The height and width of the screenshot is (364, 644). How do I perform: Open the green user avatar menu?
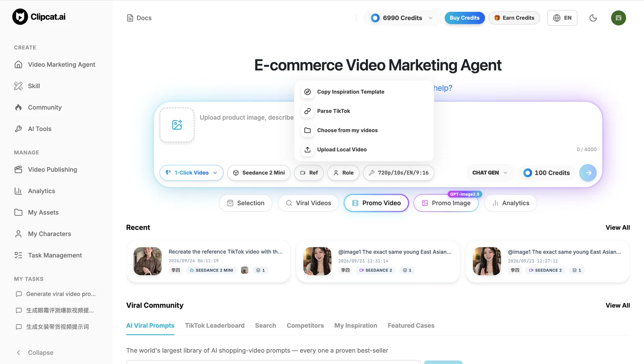pyautogui.click(x=618, y=18)
